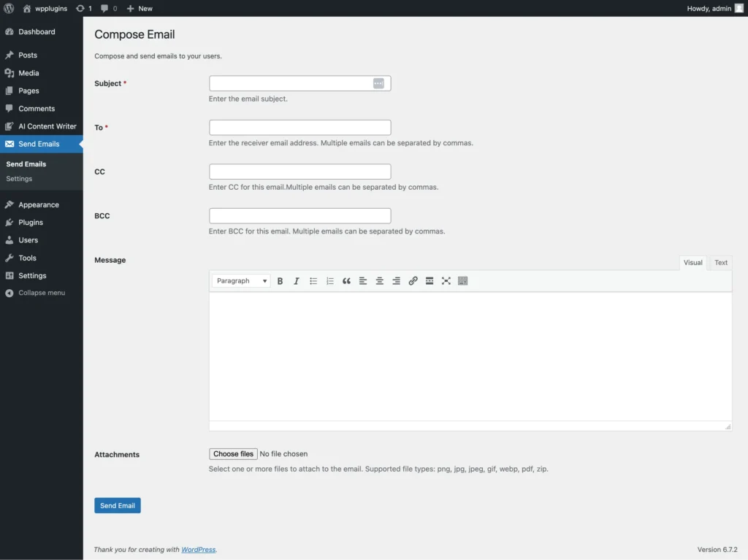Insert a numbered list in the editor

click(x=329, y=281)
